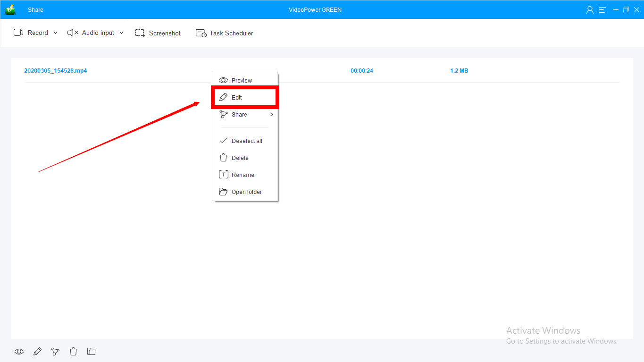
Task: Select Rename in the context menu
Action: (x=243, y=175)
